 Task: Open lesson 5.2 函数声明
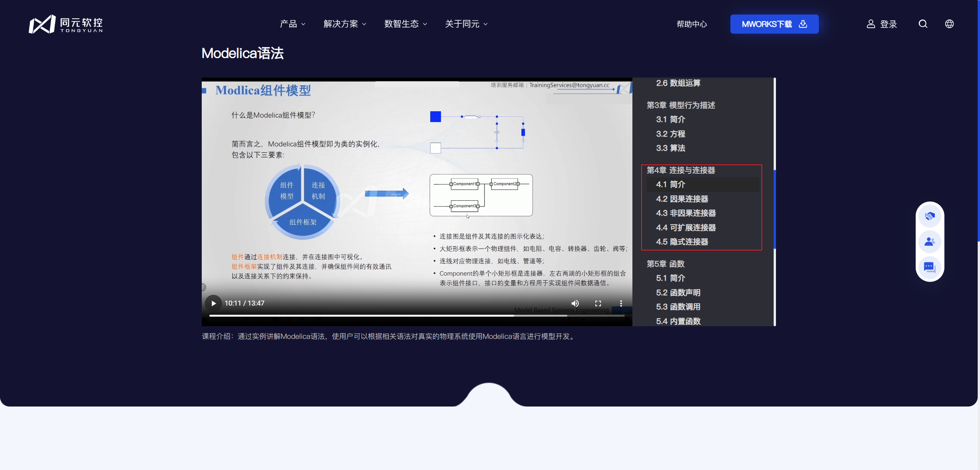point(678,293)
